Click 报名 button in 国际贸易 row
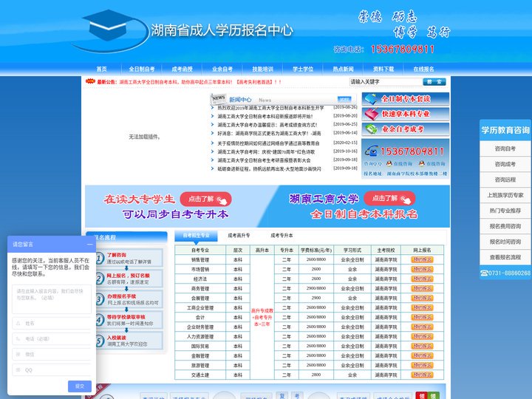The height and width of the screenshot is (399, 532). click(422, 346)
